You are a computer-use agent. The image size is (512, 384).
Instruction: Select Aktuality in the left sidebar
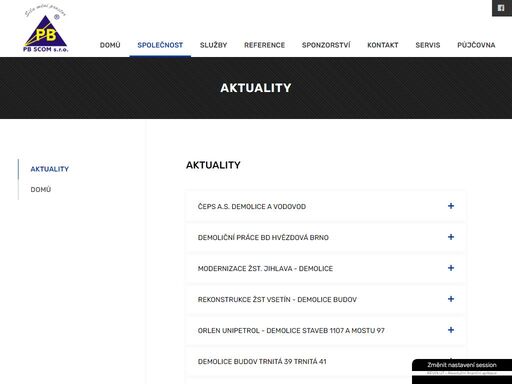[50, 169]
